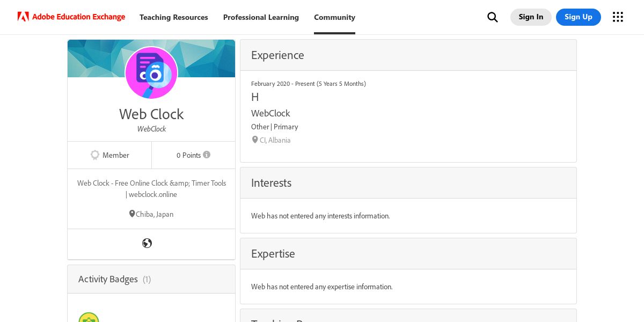The width and height of the screenshot is (644, 322).
Task: Click the Adobe logo icon
Action: point(23,17)
